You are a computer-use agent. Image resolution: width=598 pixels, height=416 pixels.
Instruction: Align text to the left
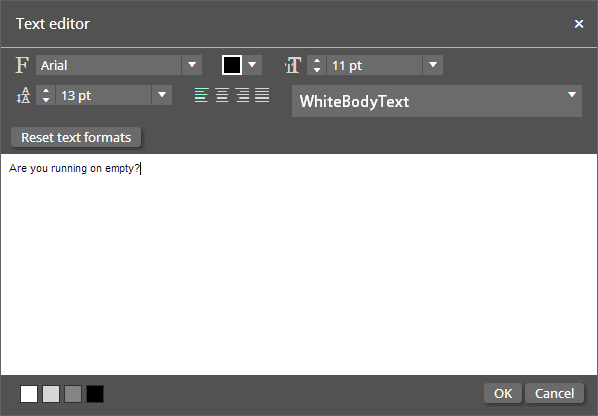tap(201, 95)
